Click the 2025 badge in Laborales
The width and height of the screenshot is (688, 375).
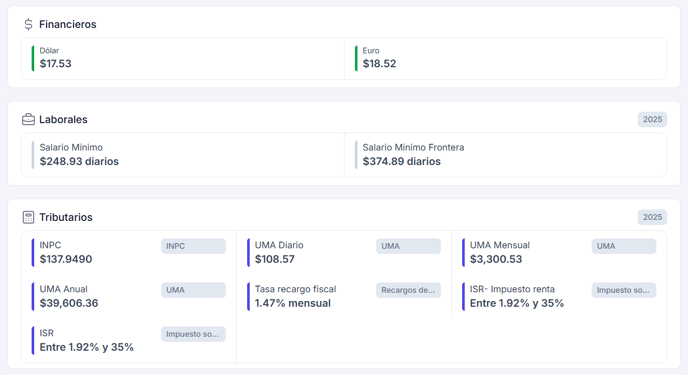tap(652, 119)
